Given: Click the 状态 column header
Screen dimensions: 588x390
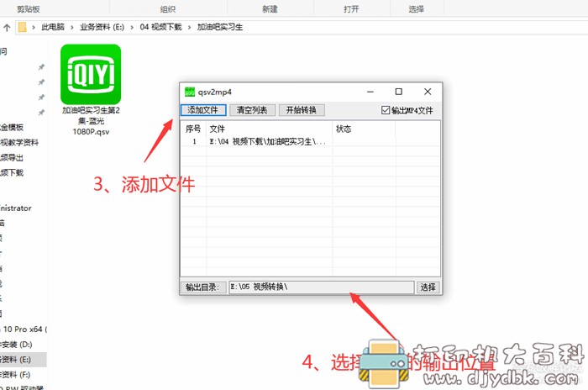Looking at the screenshot, I should pos(364,129).
